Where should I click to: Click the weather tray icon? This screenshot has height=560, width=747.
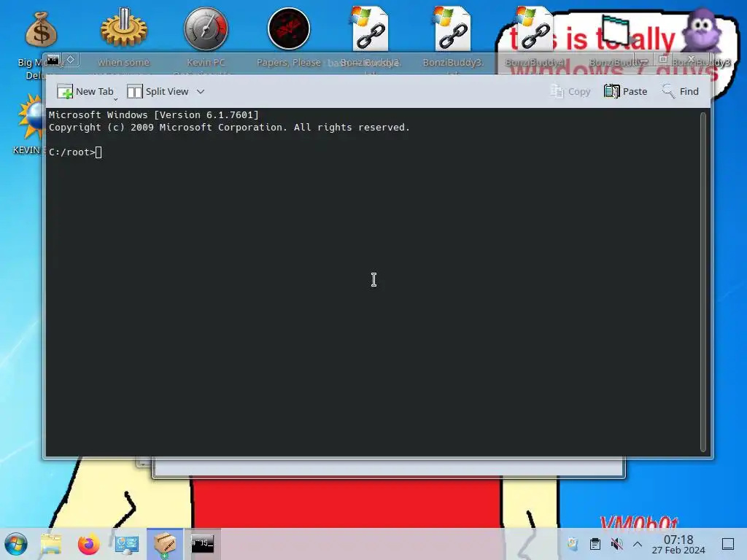[573, 544]
